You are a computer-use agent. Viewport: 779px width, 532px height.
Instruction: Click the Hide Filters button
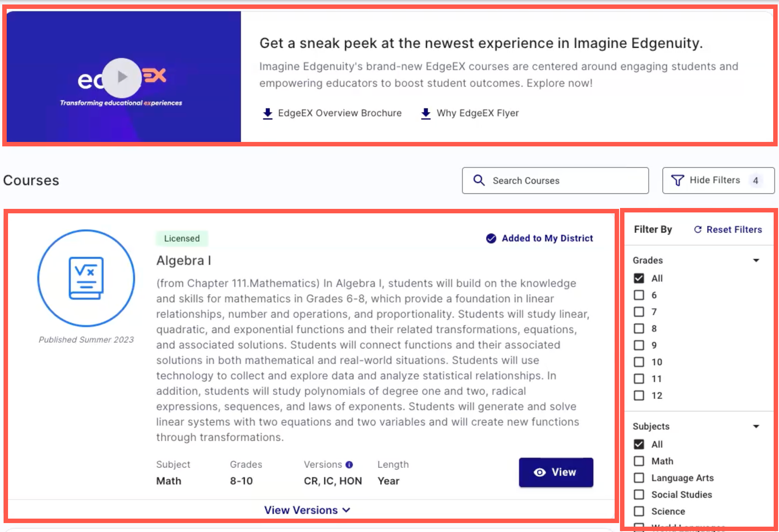[x=718, y=180]
